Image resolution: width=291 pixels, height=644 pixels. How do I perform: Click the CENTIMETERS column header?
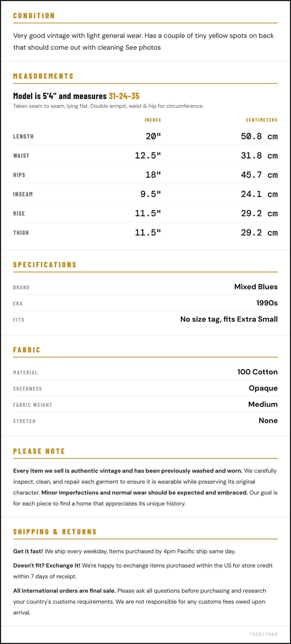pyautogui.click(x=262, y=120)
